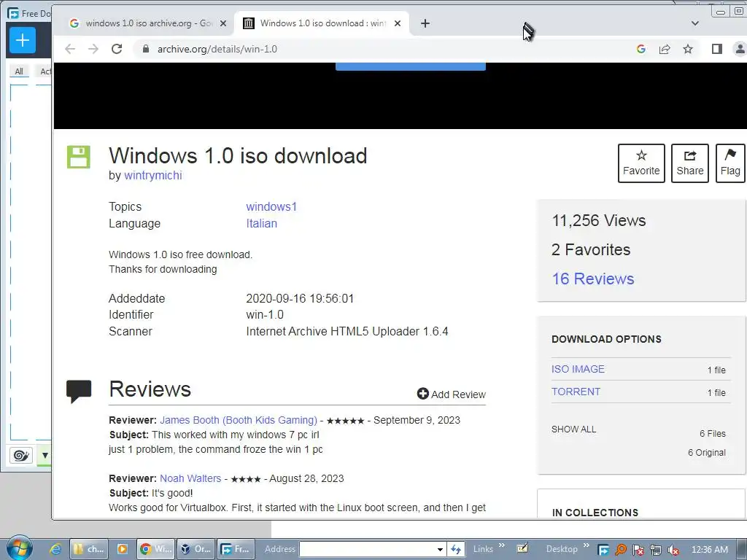Open the Italian language link
The height and width of the screenshot is (560, 747).
[x=261, y=223]
